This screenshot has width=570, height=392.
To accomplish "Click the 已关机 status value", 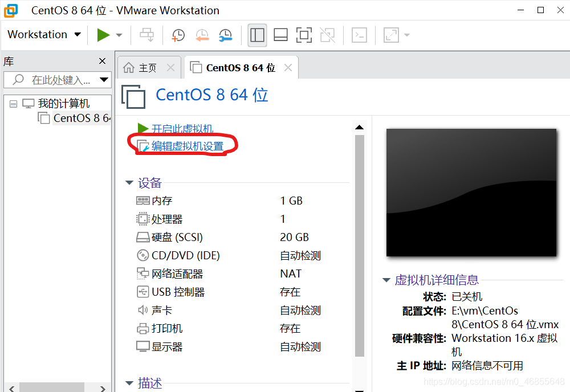I will click(467, 297).
